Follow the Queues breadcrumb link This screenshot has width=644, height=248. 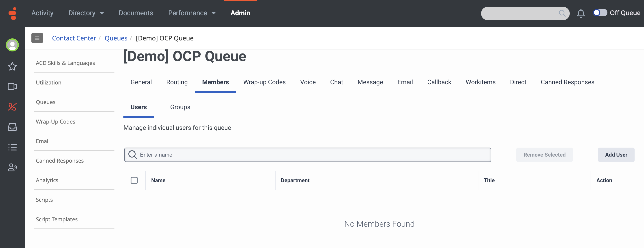[116, 38]
